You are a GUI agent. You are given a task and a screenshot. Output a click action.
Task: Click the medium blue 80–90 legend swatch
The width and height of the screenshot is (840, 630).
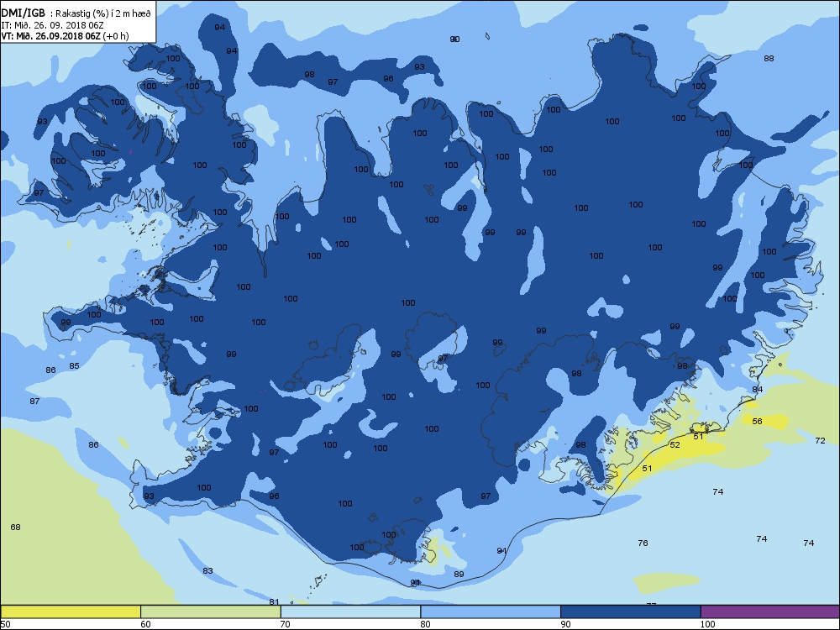491,612
